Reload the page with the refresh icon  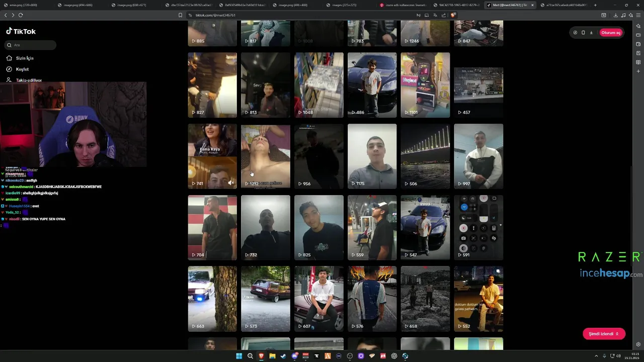click(21, 15)
